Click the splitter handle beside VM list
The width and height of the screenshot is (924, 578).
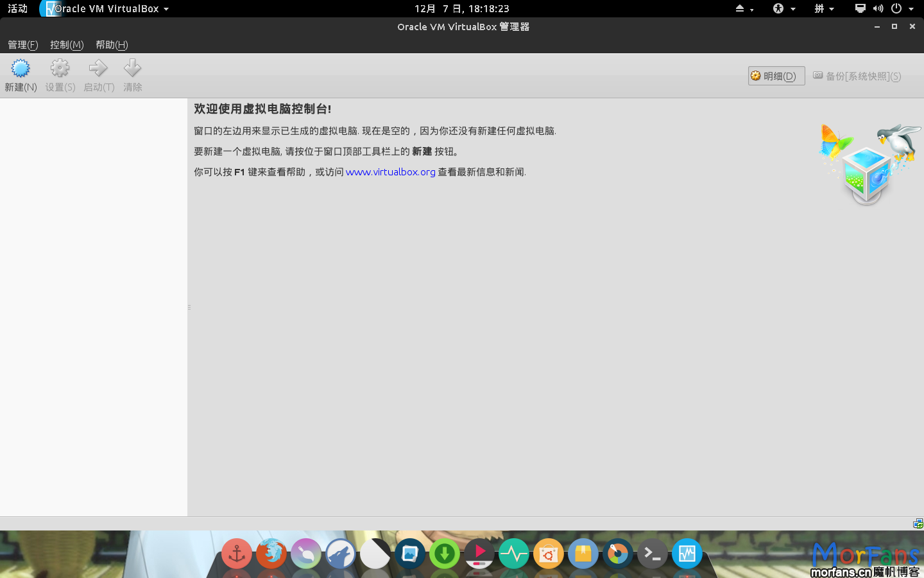pyautogui.click(x=189, y=307)
